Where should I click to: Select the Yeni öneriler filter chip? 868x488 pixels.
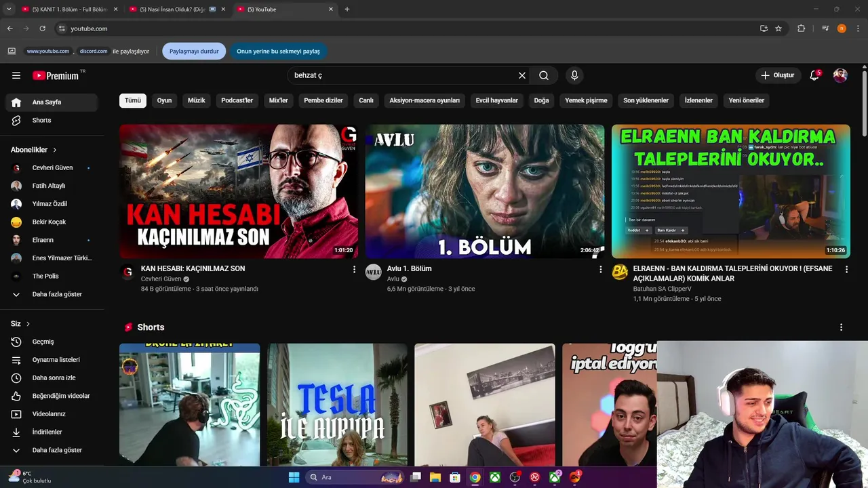(746, 100)
